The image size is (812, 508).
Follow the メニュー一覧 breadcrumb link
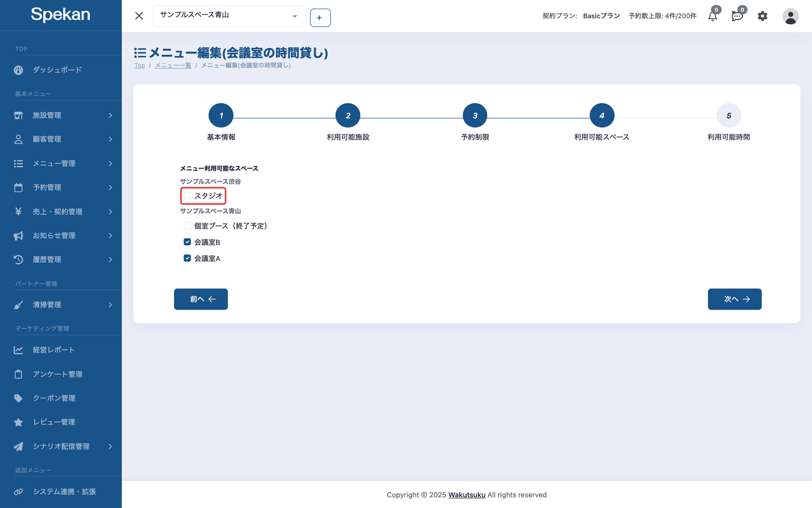tap(173, 66)
